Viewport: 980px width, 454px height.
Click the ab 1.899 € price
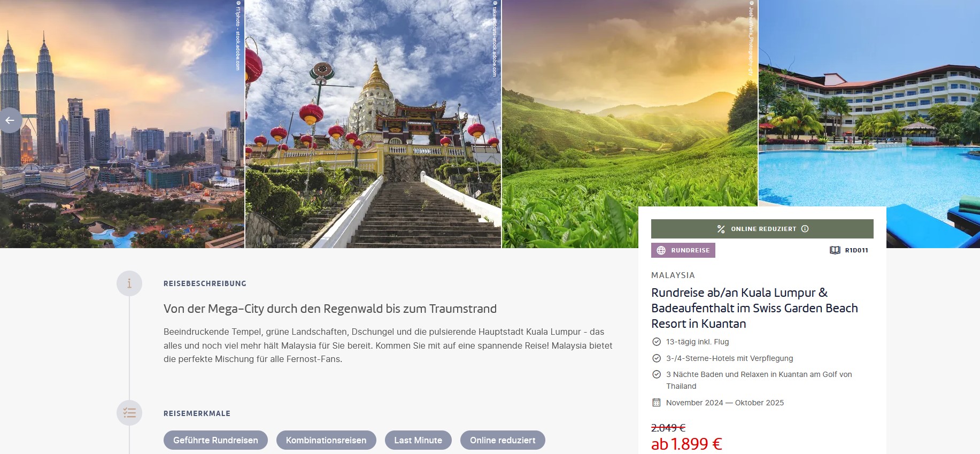pos(686,444)
